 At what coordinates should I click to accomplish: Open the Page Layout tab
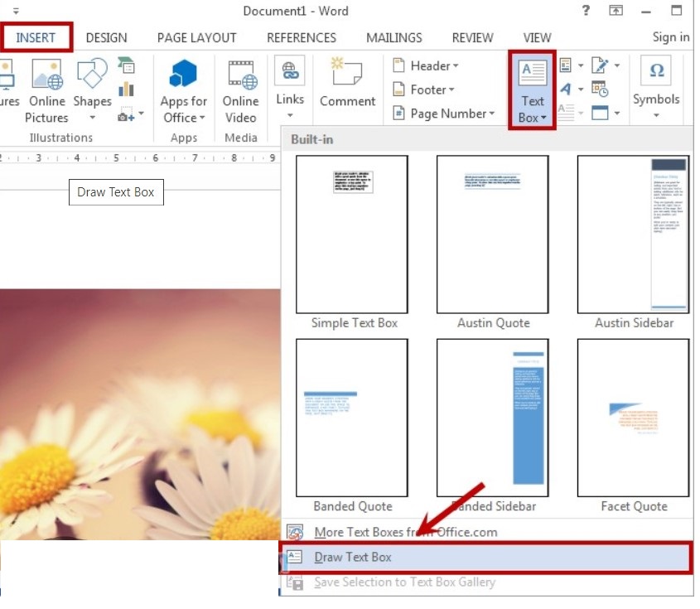(x=196, y=37)
